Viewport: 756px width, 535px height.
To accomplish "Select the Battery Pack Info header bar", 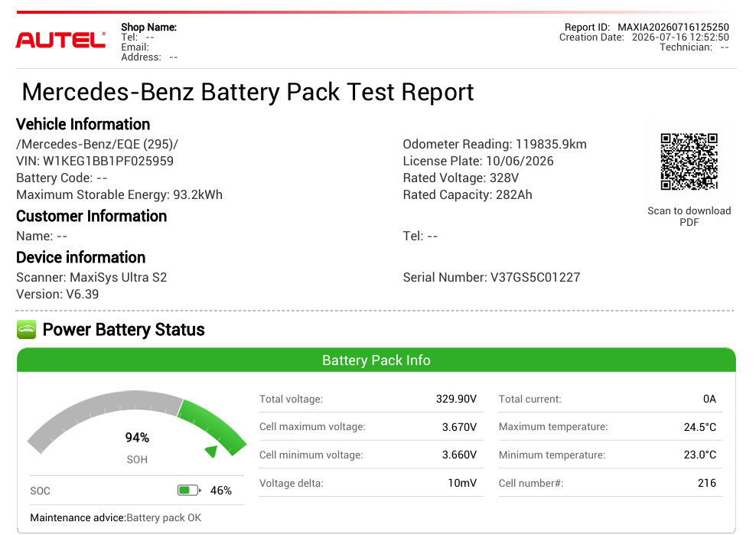I will pyautogui.click(x=376, y=360).
